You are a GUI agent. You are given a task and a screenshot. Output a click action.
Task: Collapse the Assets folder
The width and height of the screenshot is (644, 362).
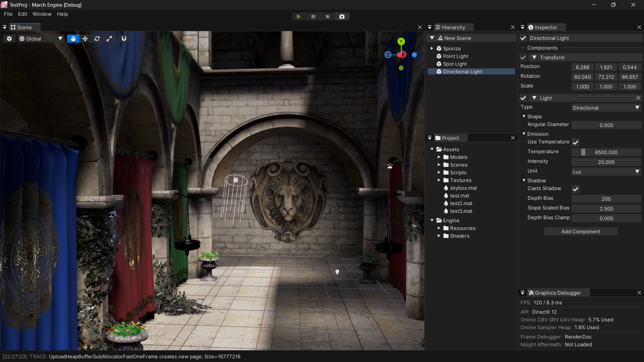[x=432, y=149]
